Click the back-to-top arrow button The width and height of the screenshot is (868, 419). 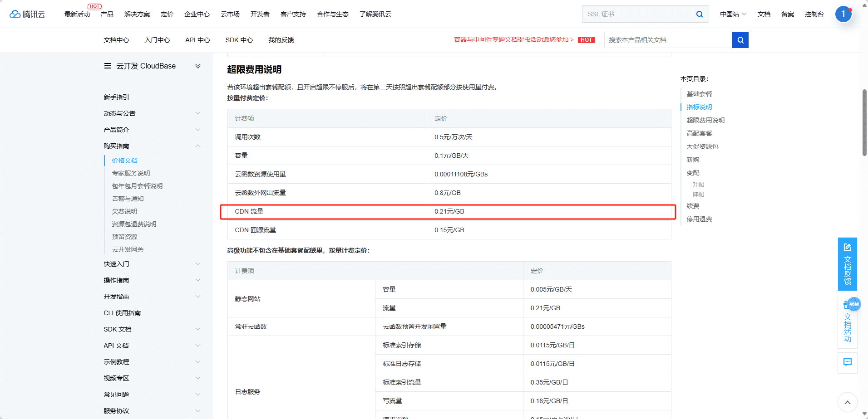coord(847,402)
